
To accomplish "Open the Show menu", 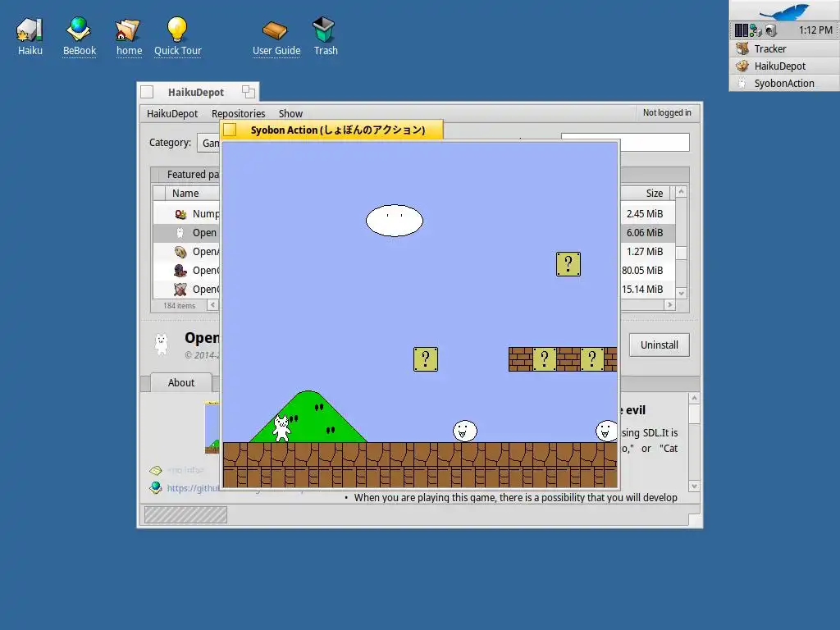I will [290, 113].
